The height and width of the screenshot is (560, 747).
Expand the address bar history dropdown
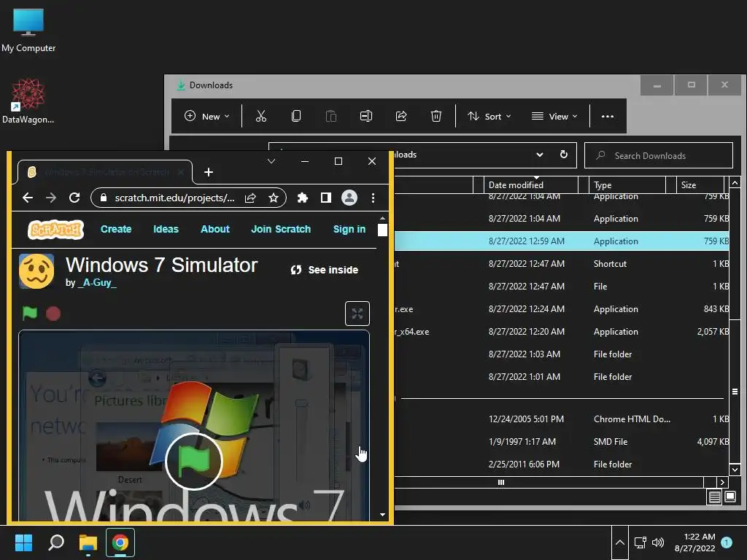coord(539,155)
